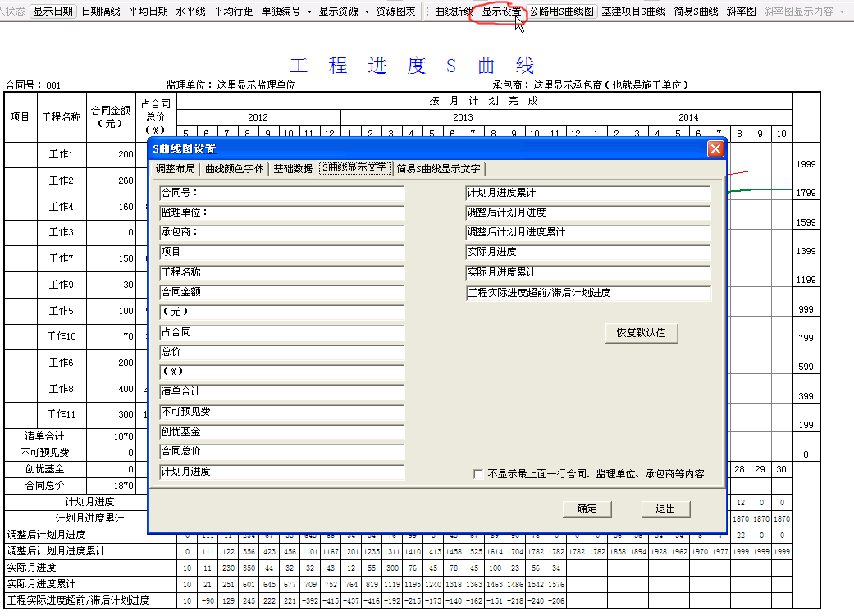
Task: Click the 监理单位： input field
Action: pos(281,212)
